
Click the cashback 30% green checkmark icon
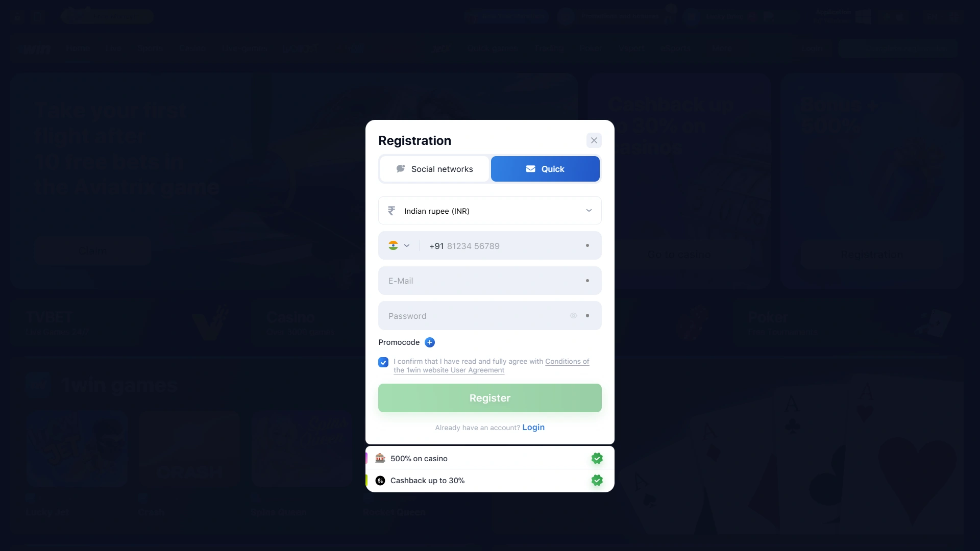pyautogui.click(x=597, y=481)
